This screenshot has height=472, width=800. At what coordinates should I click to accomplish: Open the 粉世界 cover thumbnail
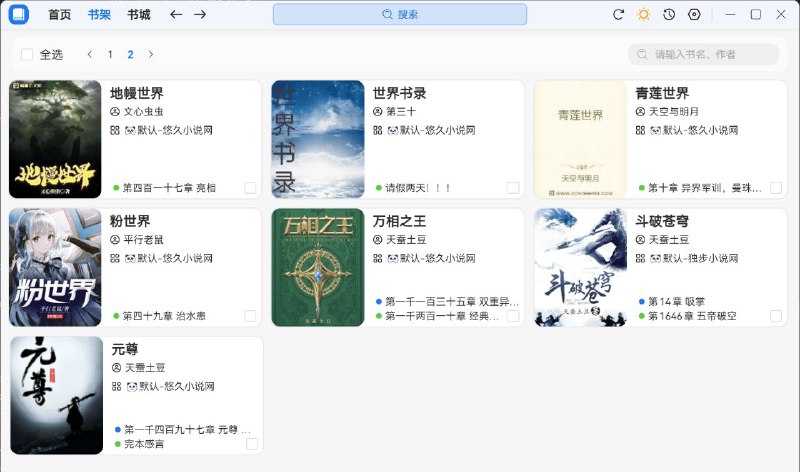(55, 267)
